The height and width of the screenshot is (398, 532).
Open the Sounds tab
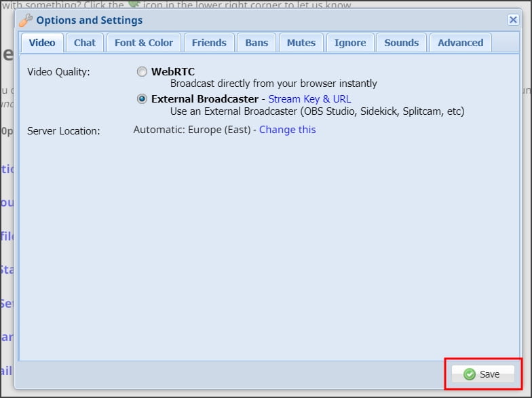pyautogui.click(x=402, y=43)
